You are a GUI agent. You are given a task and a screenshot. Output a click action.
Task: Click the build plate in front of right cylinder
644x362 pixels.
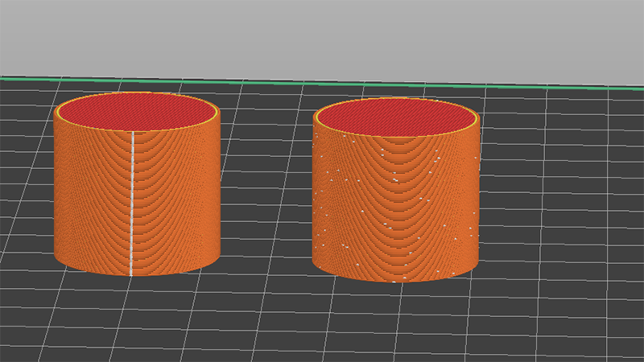pyautogui.click(x=394, y=322)
